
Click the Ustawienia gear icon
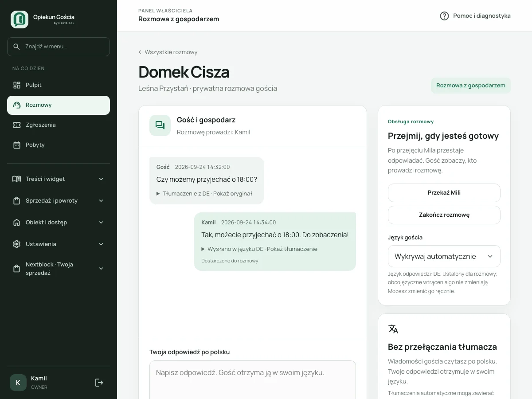pyautogui.click(x=17, y=244)
